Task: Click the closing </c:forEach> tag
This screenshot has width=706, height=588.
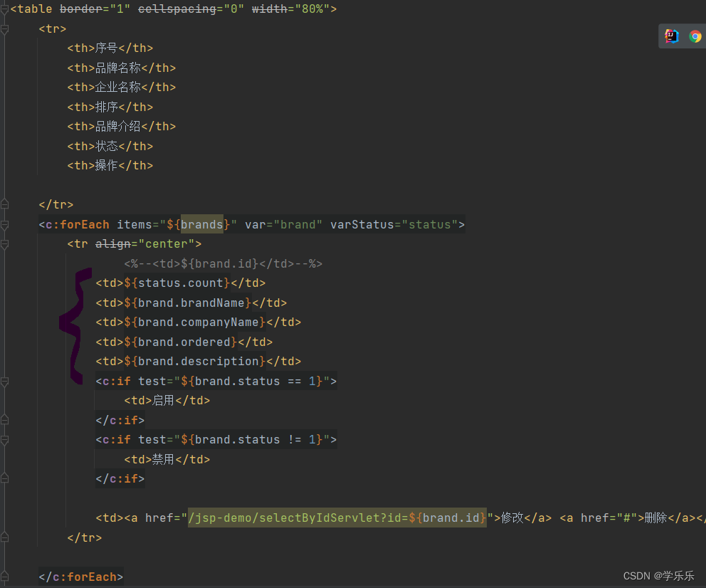Action: pos(80,577)
